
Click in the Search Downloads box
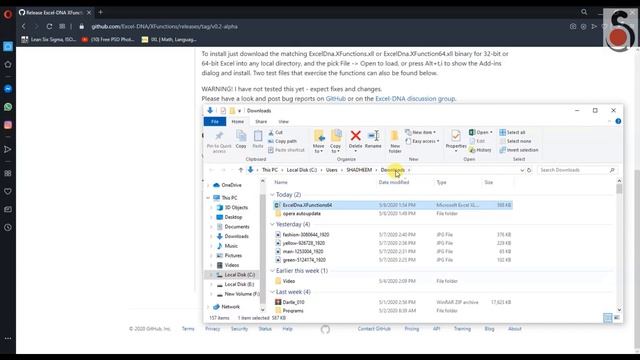pyautogui.click(x=576, y=170)
